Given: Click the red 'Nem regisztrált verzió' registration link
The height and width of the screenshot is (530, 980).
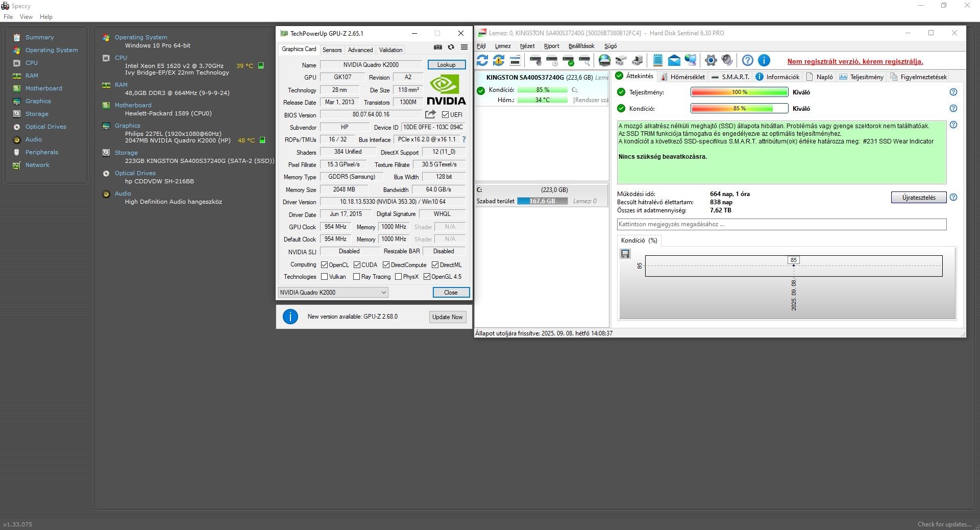Looking at the screenshot, I should coord(855,62).
